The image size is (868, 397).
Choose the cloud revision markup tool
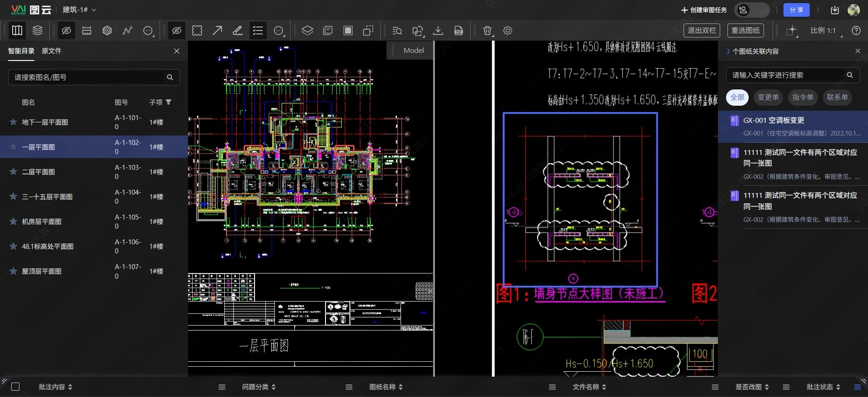[x=197, y=31]
